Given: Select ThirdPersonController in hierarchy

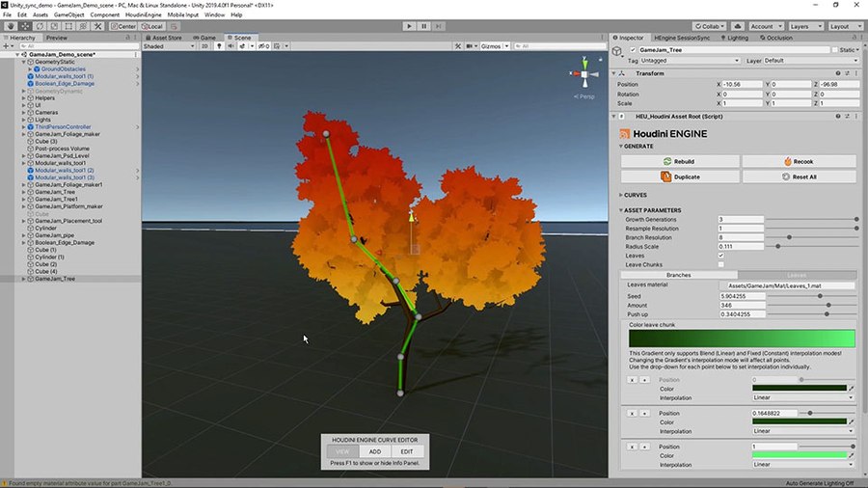Looking at the screenshot, I should click(x=63, y=126).
